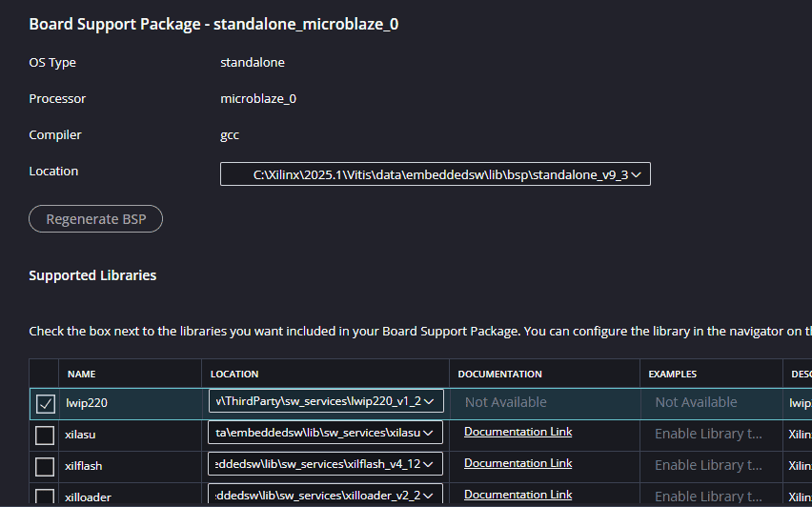This screenshot has height=507, width=812.
Task: Click the EXAMPLES column header
Action: pos(673,375)
